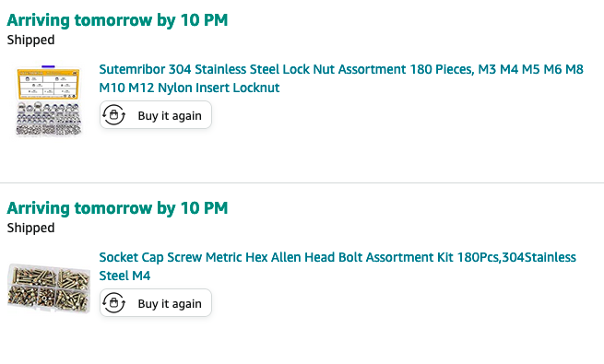The width and height of the screenshot is (604, 364).
Task: Click "Buy it again" text under the Socket Cap title
Action: click(x=170, y=303)
